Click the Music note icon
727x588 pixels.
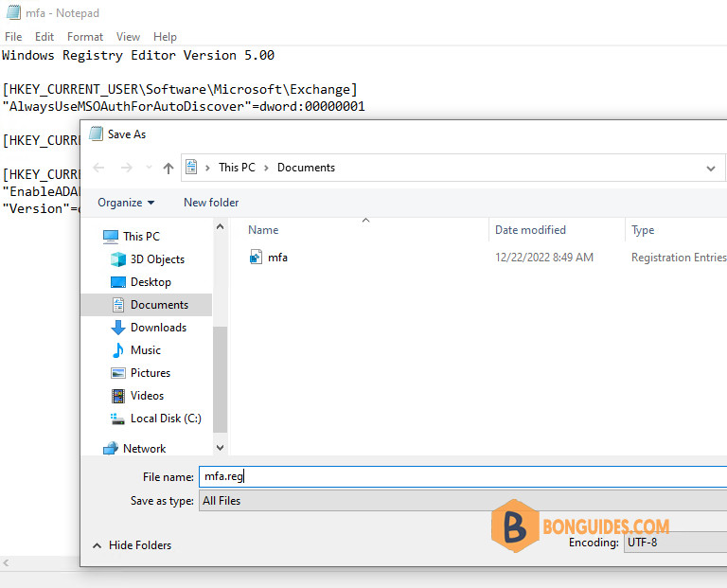(118, 350)
